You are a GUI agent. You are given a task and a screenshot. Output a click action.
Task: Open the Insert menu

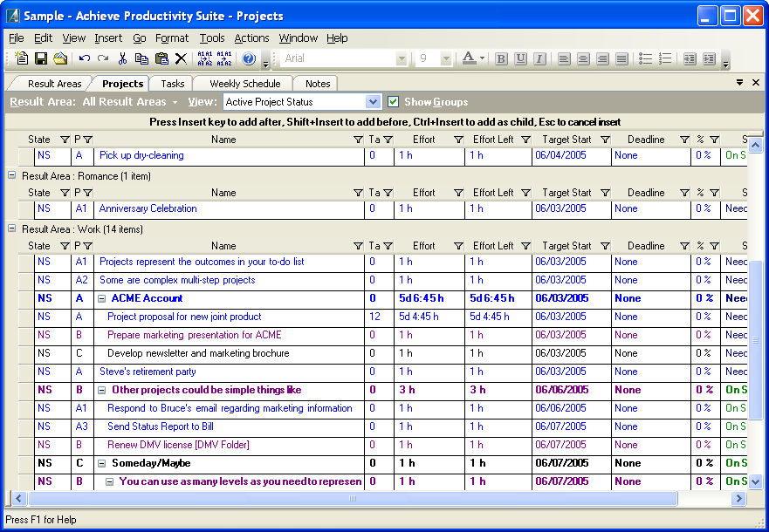pyautogui.click(x=108, y=38)
